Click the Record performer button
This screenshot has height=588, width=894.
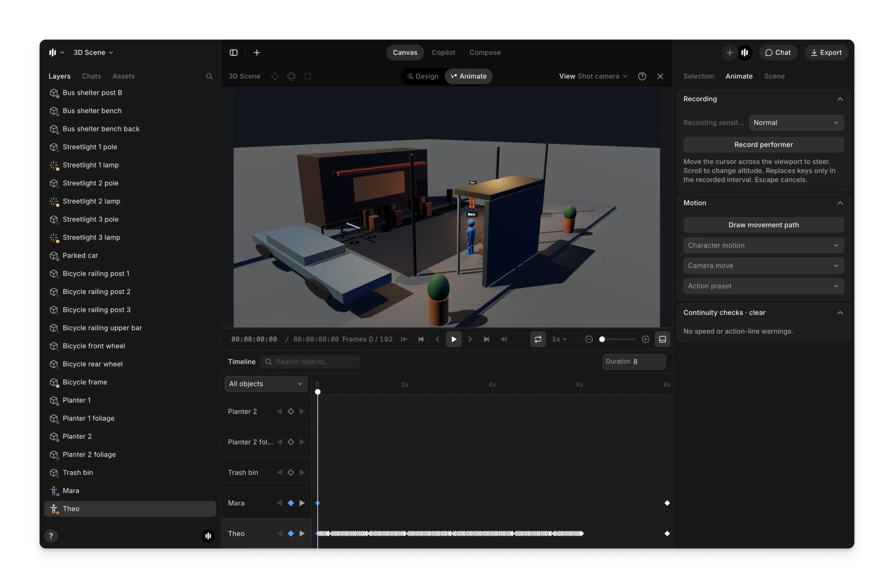click(763, 145)
